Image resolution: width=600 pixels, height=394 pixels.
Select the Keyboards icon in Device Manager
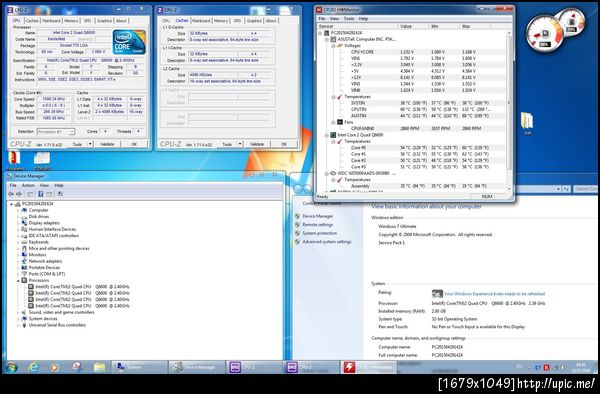(x=24, y=242)
